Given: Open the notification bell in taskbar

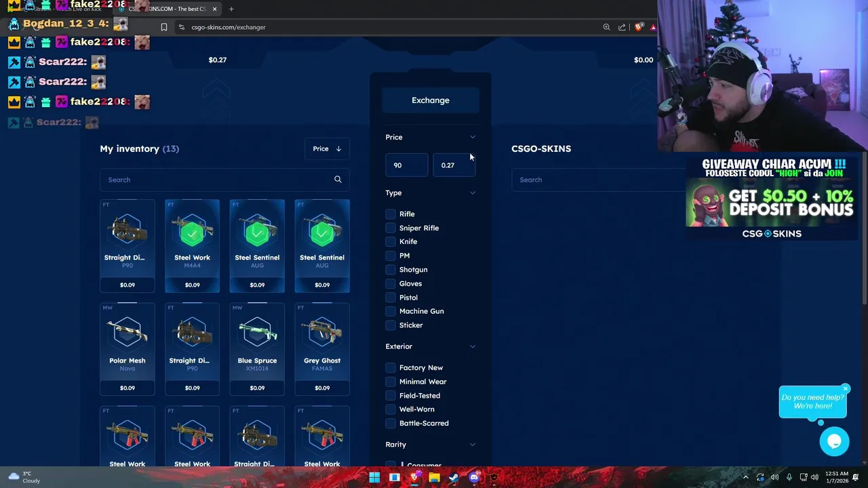Looking at the screenshot, I should 856,477.
